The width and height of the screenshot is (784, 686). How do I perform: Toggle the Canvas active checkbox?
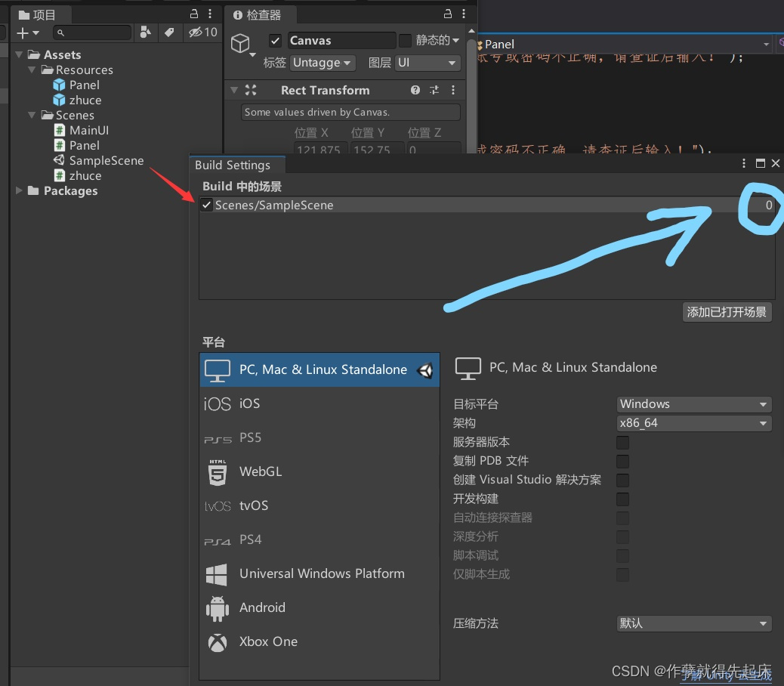coord(274,41)
